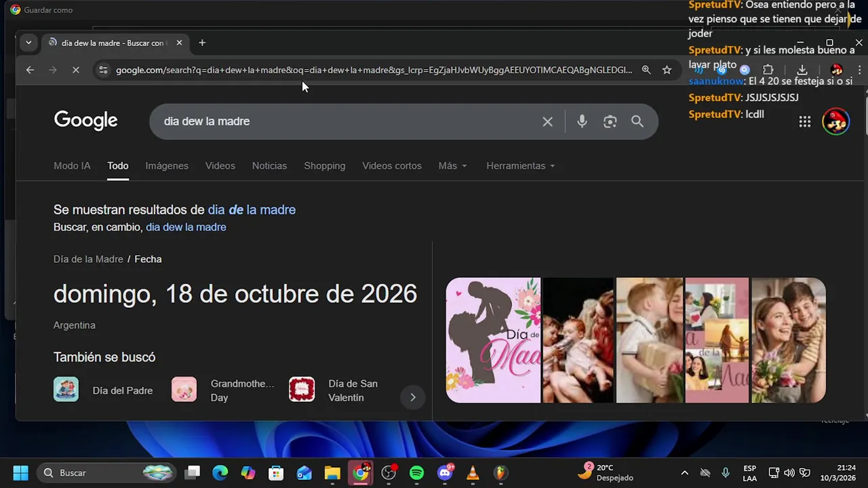Clear the Google search box
868x488 pixels.
[547, 121]
